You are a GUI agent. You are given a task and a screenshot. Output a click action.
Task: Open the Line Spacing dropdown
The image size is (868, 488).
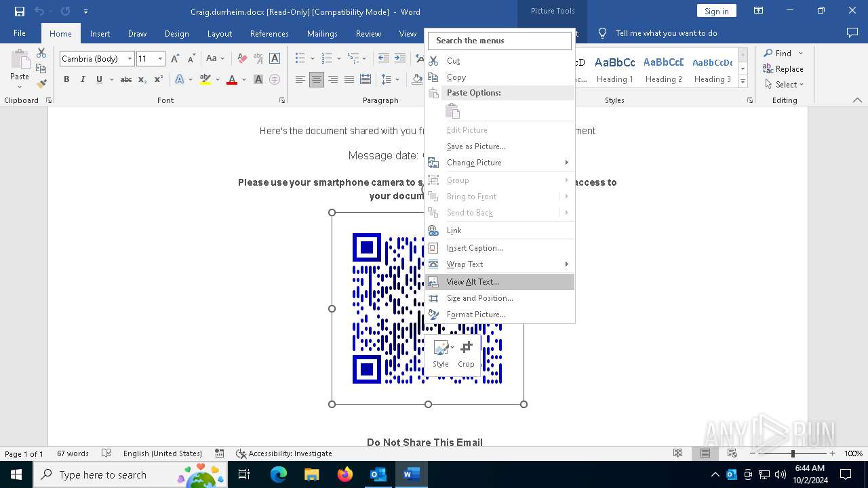click(x=397, y=79)
